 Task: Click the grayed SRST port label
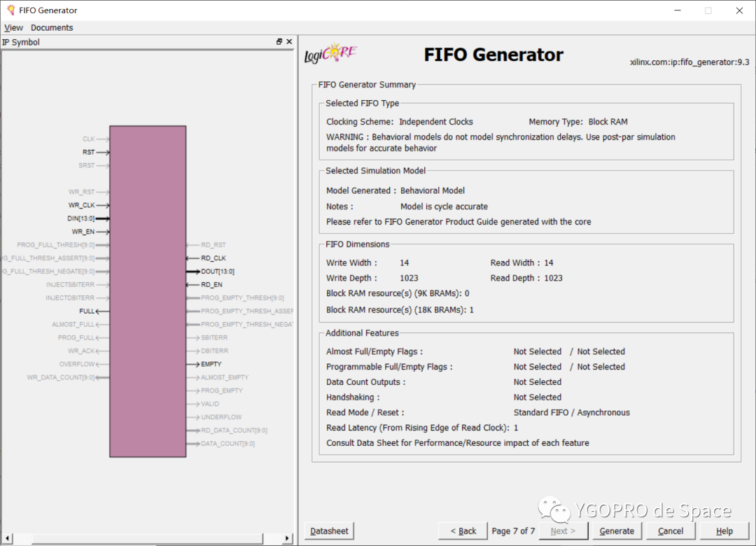(x=87, y=165)
